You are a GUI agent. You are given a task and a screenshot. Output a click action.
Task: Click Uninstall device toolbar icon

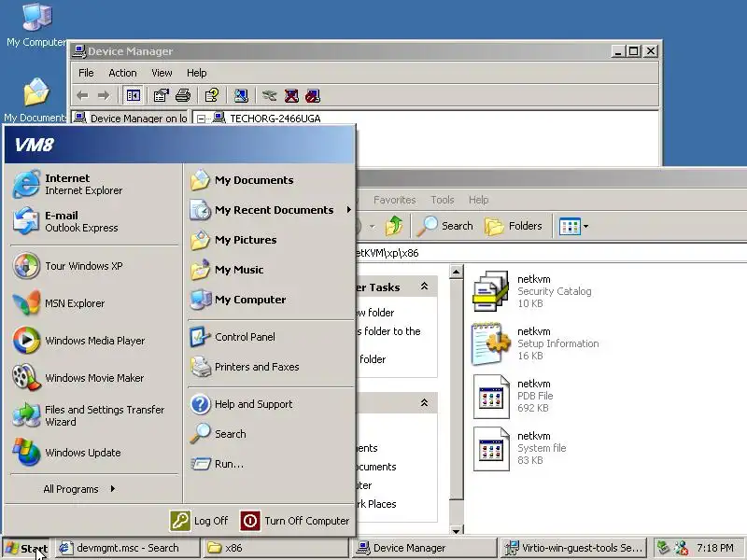pyautogui.click(x=291, y=96)
